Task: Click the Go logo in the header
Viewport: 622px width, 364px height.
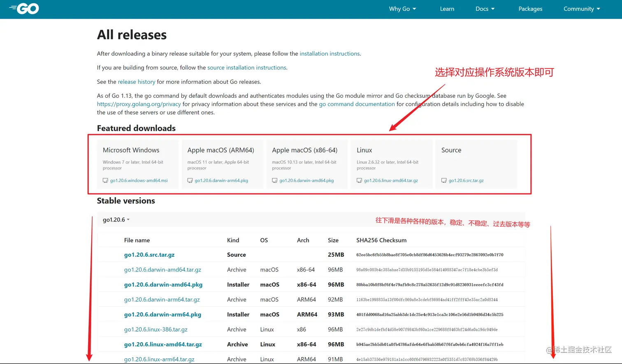Action: tap(24, 9)
